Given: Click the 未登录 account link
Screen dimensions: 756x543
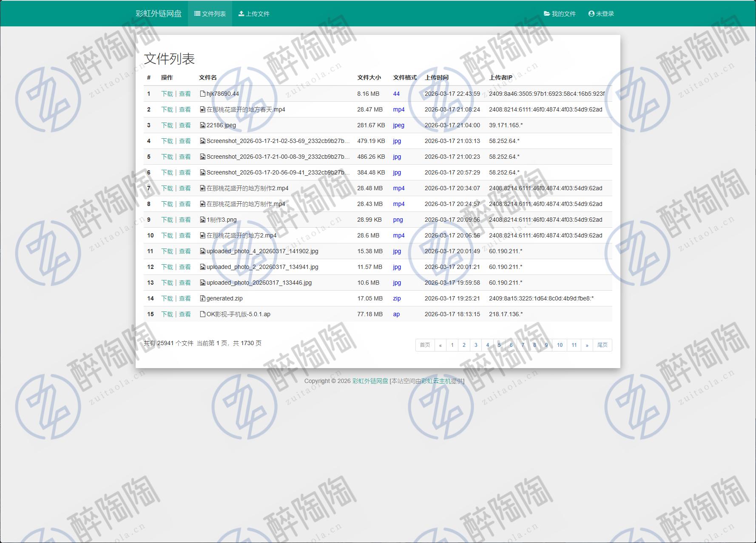Looking at the screenshot, I should click(x=601, y=14).
